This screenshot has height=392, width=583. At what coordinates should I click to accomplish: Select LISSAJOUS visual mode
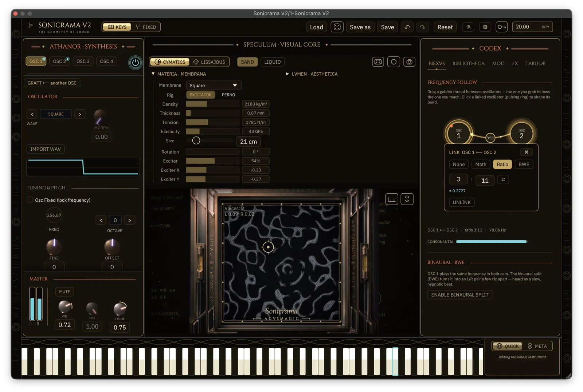pos(209,62)
